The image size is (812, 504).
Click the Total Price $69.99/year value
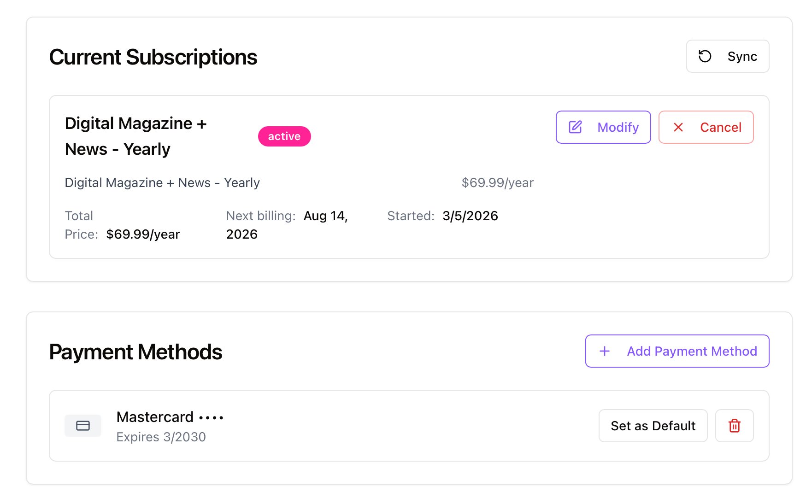143,234
